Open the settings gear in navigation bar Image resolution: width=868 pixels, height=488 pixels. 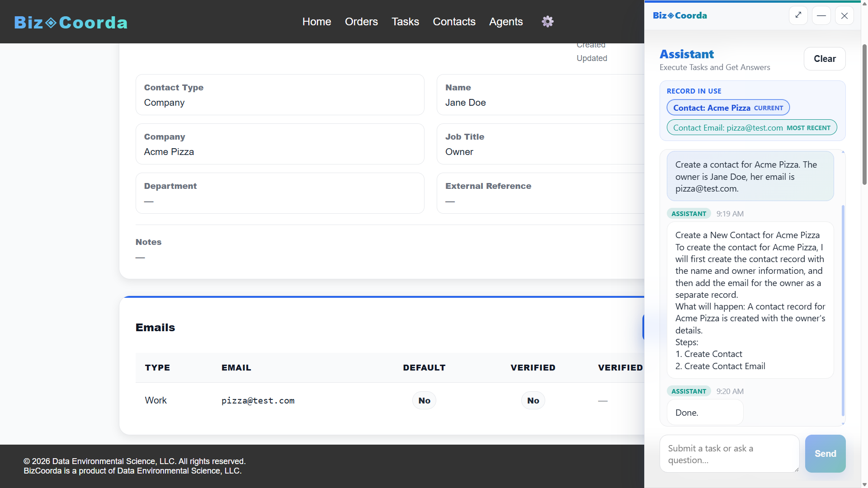[x=547, y=21]
